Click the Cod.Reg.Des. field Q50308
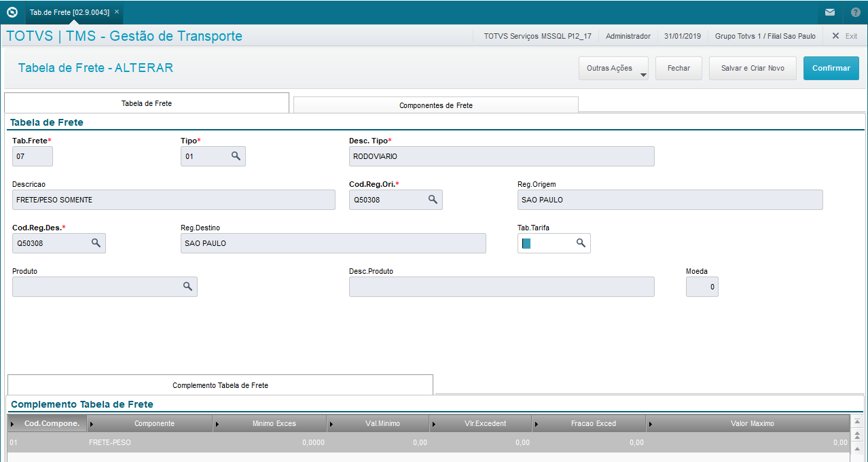The width and height of the screenshot is (868, 462). [59, 243]
